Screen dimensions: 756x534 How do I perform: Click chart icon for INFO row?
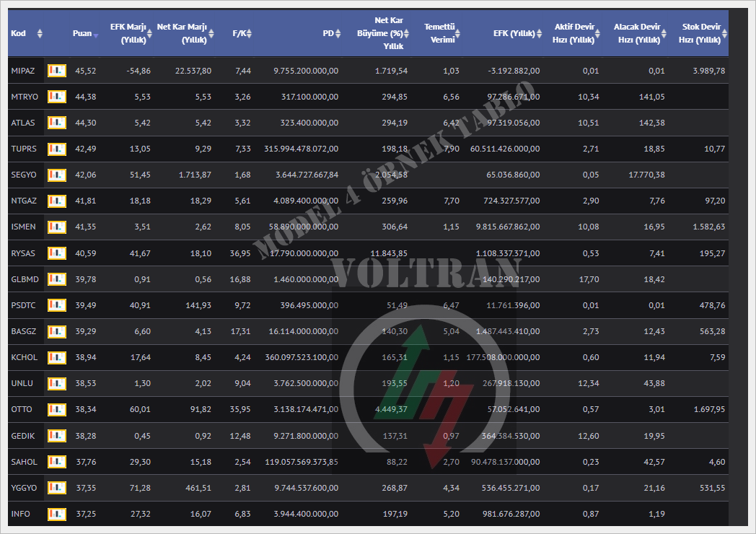click(x=57, y=513)
